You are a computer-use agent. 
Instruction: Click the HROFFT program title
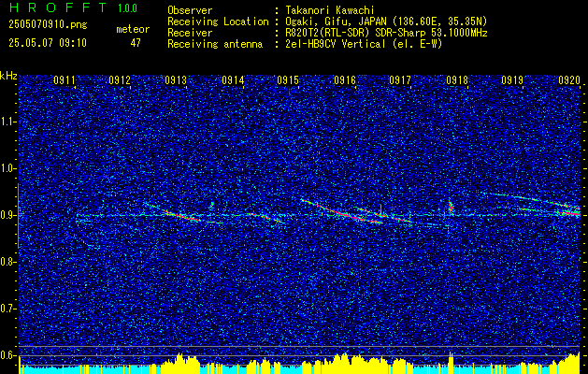(x=57, y=7)
